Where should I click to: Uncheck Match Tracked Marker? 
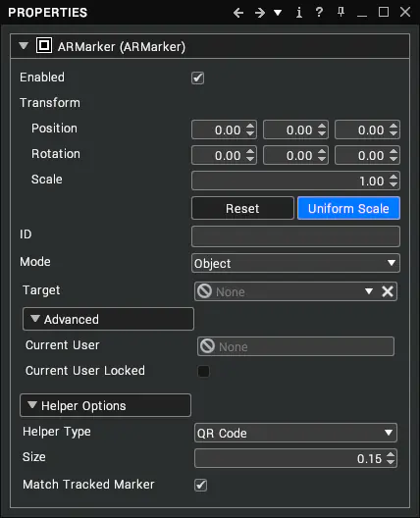[x=200, y=485]
